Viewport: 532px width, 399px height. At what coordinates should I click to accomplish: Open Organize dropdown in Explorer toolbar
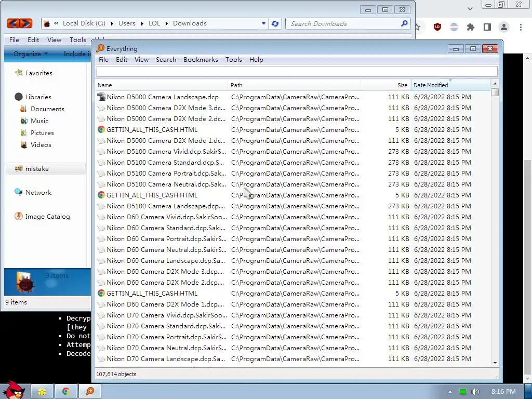pos(30,54)
